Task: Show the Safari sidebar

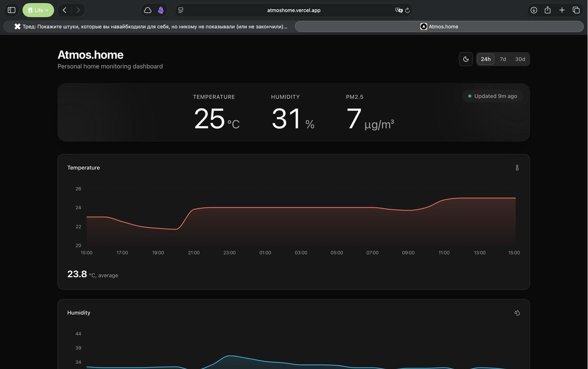Action: [12, 10]
